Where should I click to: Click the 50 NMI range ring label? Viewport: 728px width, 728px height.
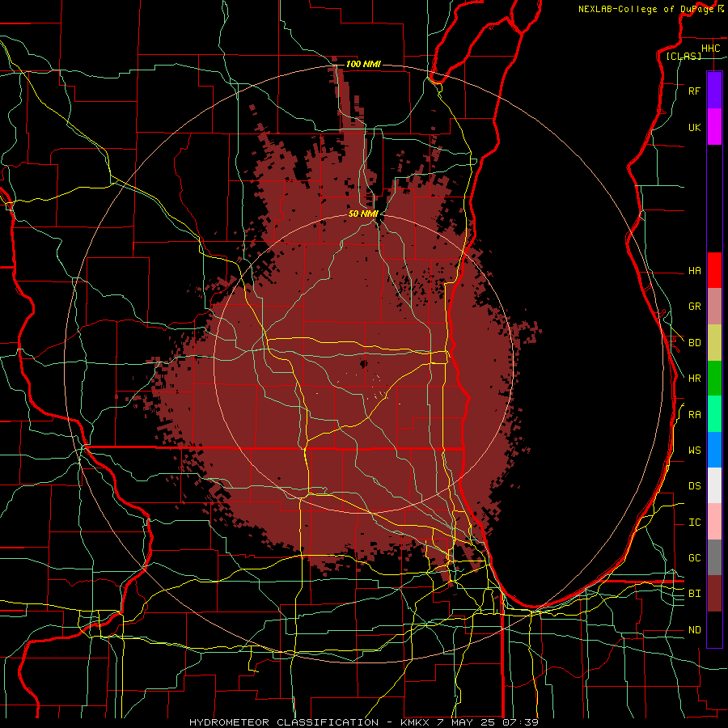tap(363, 214)
